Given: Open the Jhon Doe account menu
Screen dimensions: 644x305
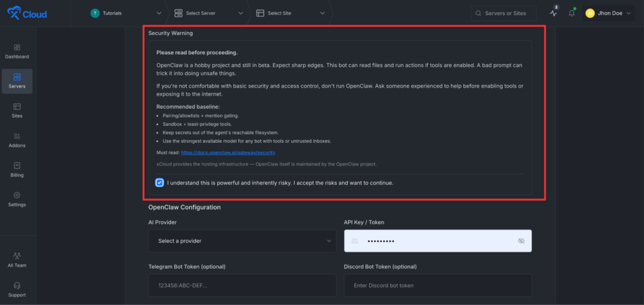Looking at the screenshot, I should click(608, 13).
